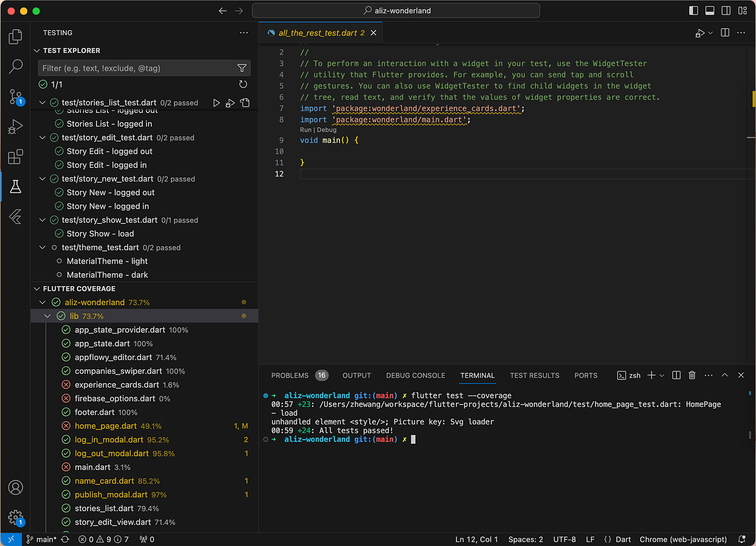Toggle primary sidebar visibility

(x=694, y=11)
